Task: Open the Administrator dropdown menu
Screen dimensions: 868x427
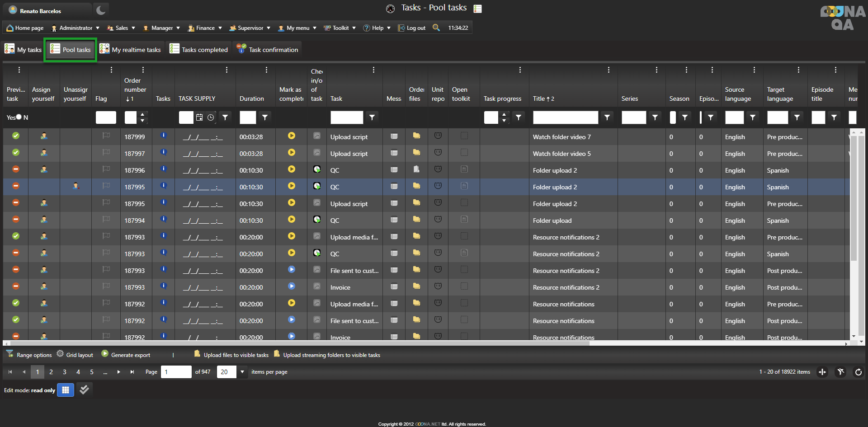Action: pyautogui.click(x=75, y=28)
